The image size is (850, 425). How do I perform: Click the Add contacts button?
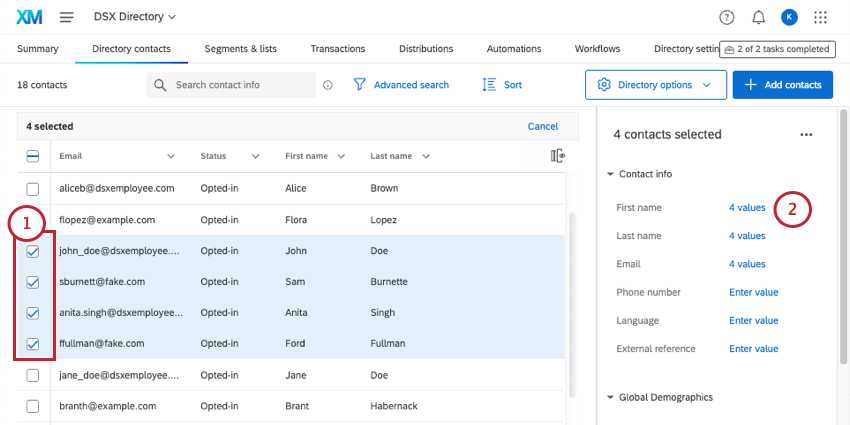coord(783,85)
